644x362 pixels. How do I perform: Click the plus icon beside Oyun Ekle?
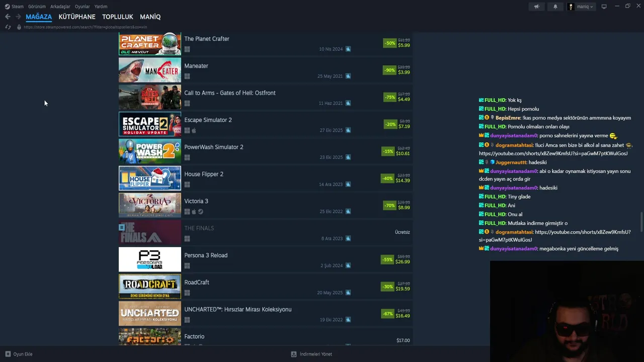[8, 354]
